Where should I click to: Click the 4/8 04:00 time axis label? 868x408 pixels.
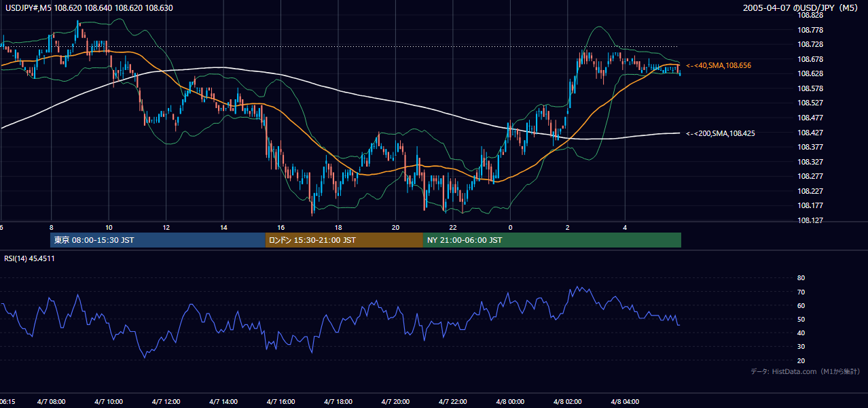click(625, 402)
